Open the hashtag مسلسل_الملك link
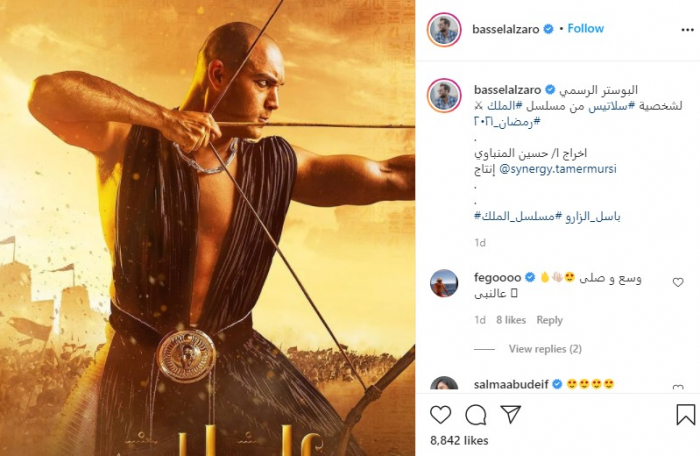This screenshot has height=456, width=700. pos(514,217)
